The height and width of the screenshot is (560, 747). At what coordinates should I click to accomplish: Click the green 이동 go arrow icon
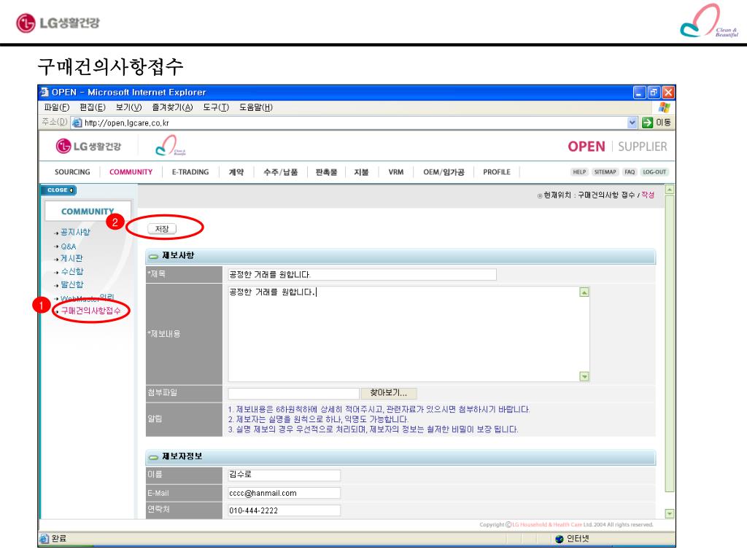pyautogui.click(x=647, y=122)
